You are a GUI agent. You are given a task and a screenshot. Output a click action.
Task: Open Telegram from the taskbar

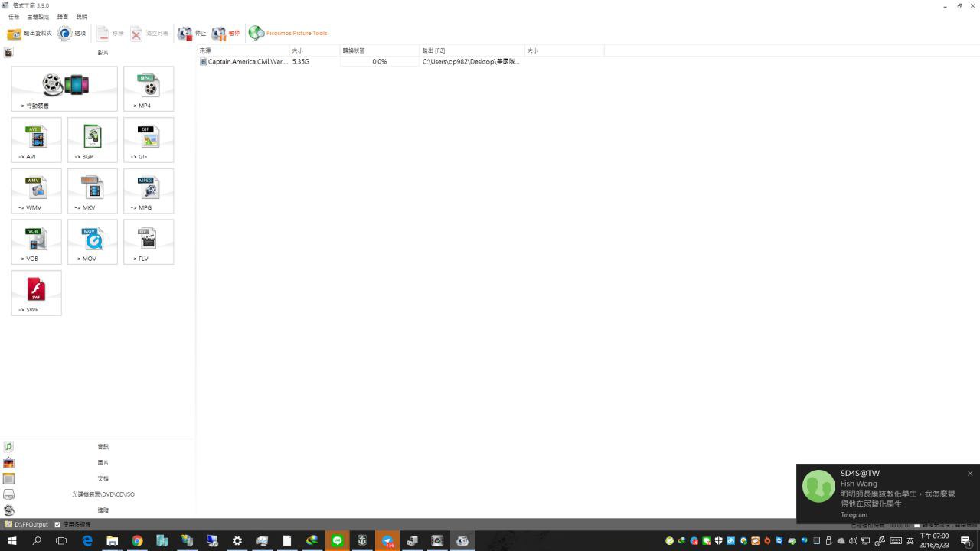pyautogui.click(x=387, y=541)
